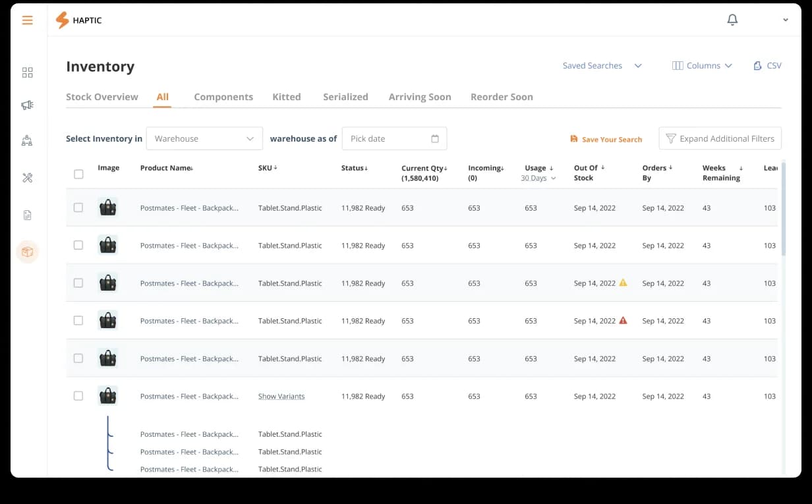
Task: Click Save Your Search
Action: (606, 139)
